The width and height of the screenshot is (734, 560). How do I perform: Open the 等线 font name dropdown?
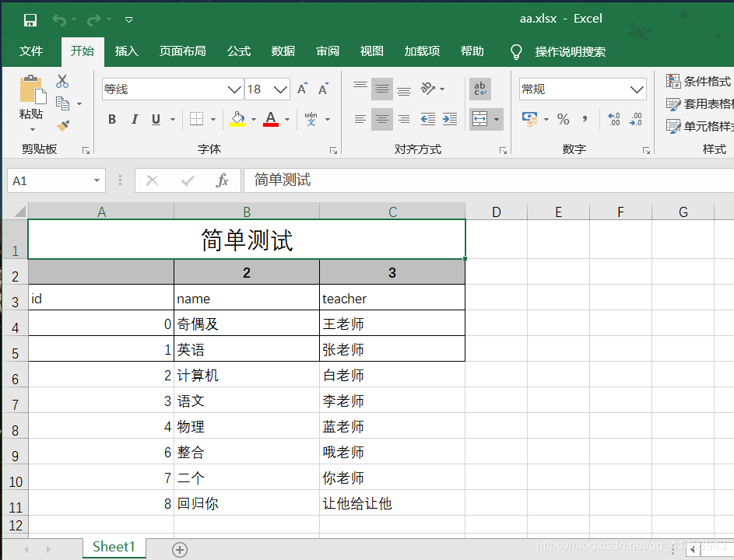[x=234, y=89]
